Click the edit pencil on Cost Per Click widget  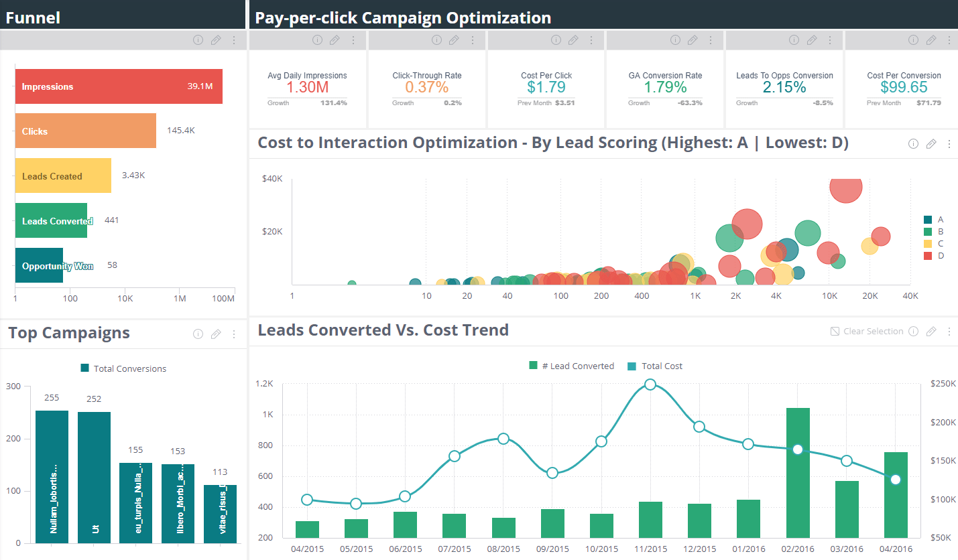point(573,40)
